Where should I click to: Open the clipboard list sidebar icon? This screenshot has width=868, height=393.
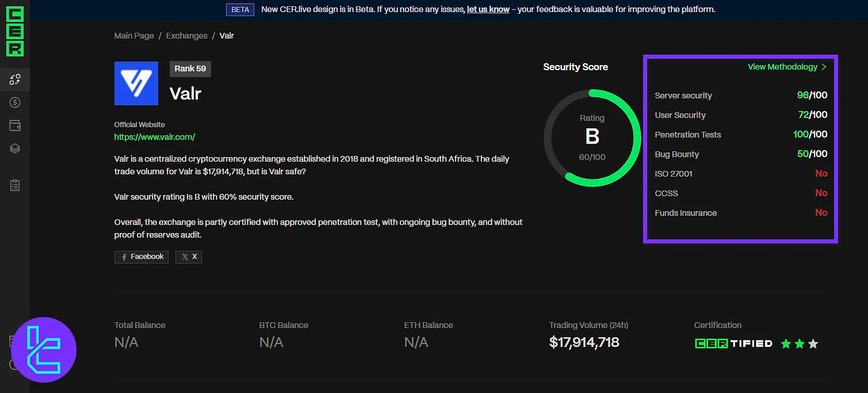pos(15,185)
